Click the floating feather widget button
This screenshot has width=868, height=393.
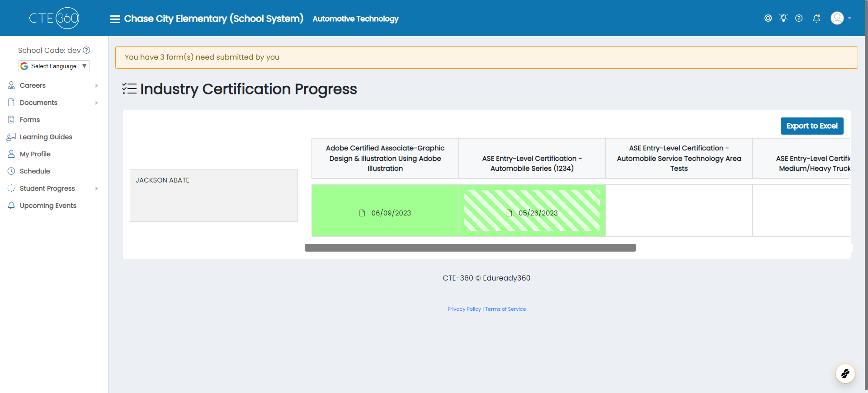click(845, 374)
